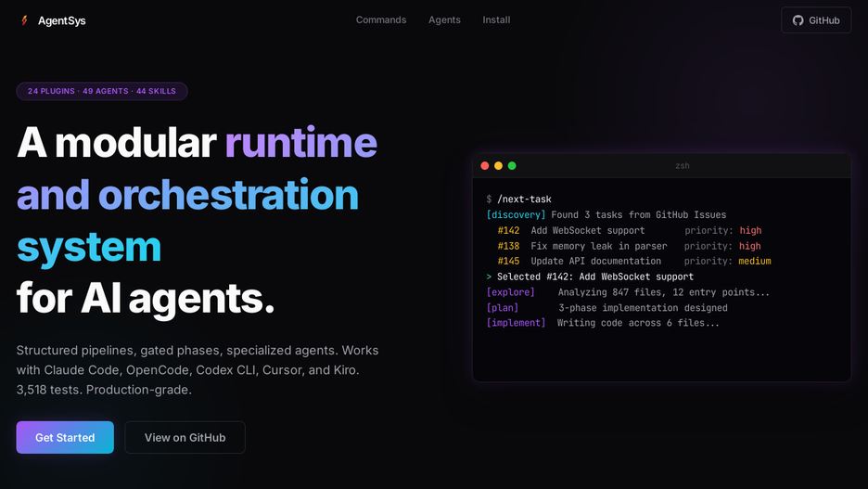
Task: Click the View on GitHub button
Action: click(x=185, y=437)
